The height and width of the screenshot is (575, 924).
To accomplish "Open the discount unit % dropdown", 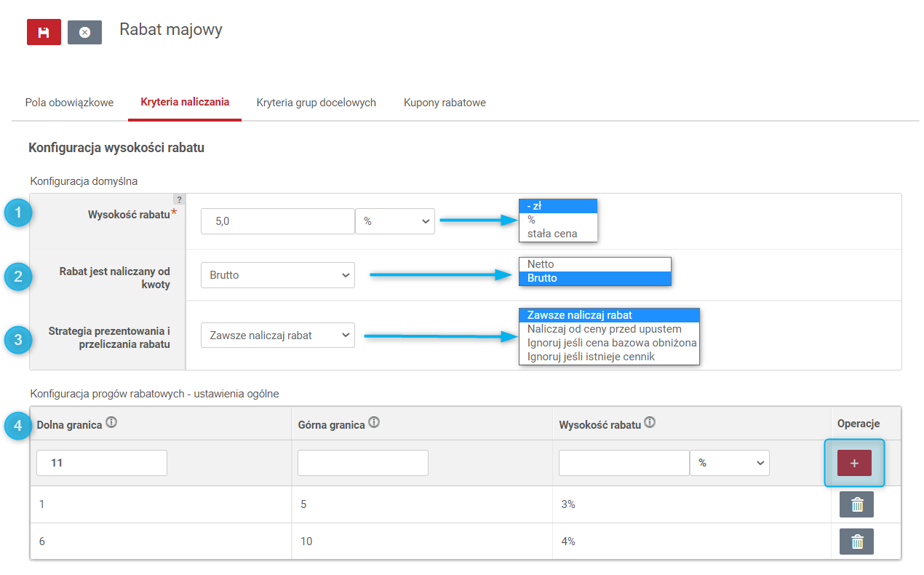I will coord(395,221).
